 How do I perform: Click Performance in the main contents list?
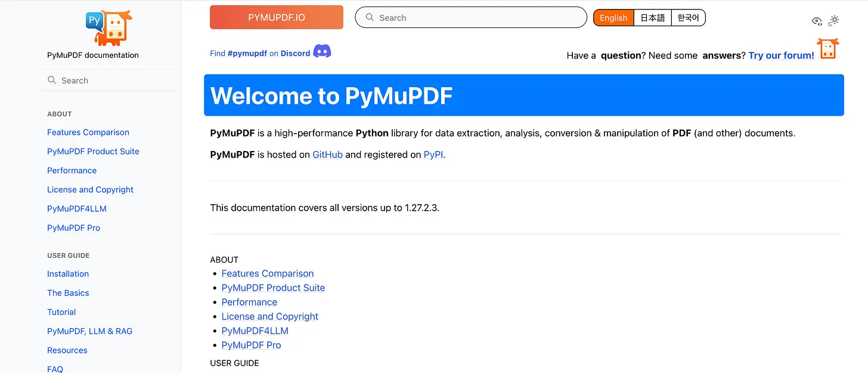(249, 302)
